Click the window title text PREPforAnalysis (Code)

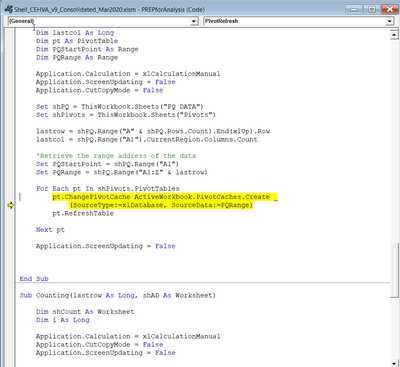click(173, 10)
